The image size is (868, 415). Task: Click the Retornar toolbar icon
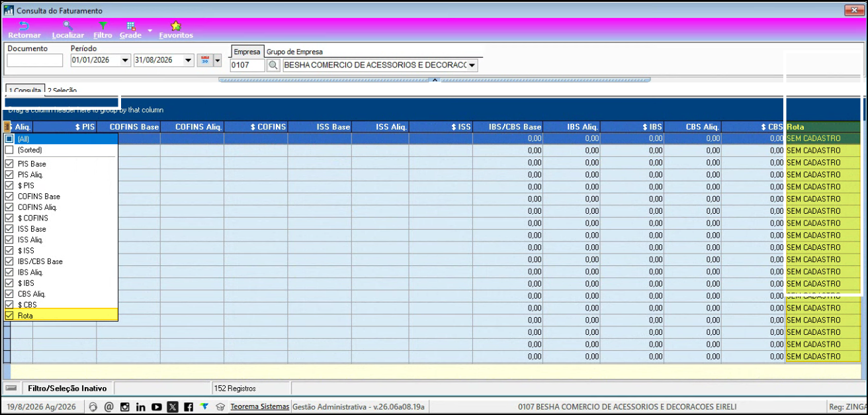click(x=24, y=26)
